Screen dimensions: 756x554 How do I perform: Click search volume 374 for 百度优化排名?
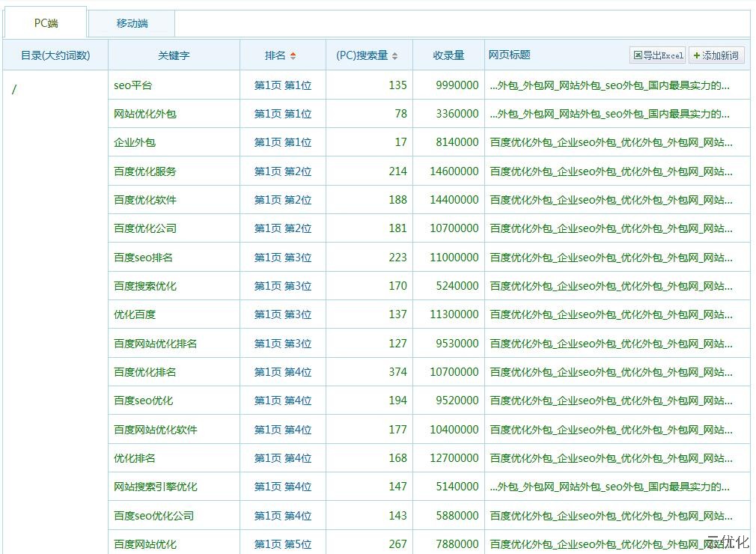coord(397,372)
